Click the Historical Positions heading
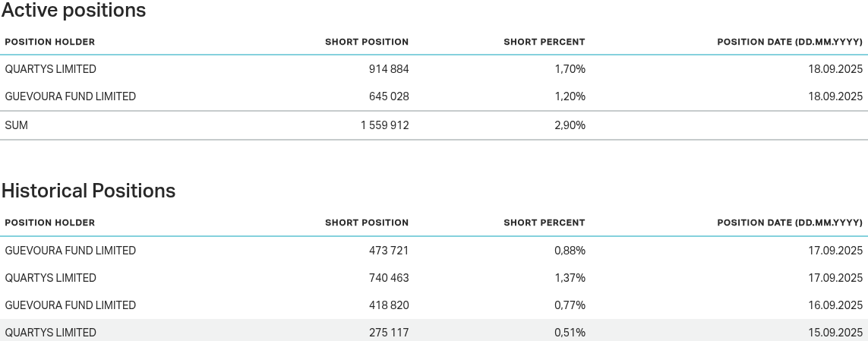Screen dimensions: 868x341 (88, 191)
